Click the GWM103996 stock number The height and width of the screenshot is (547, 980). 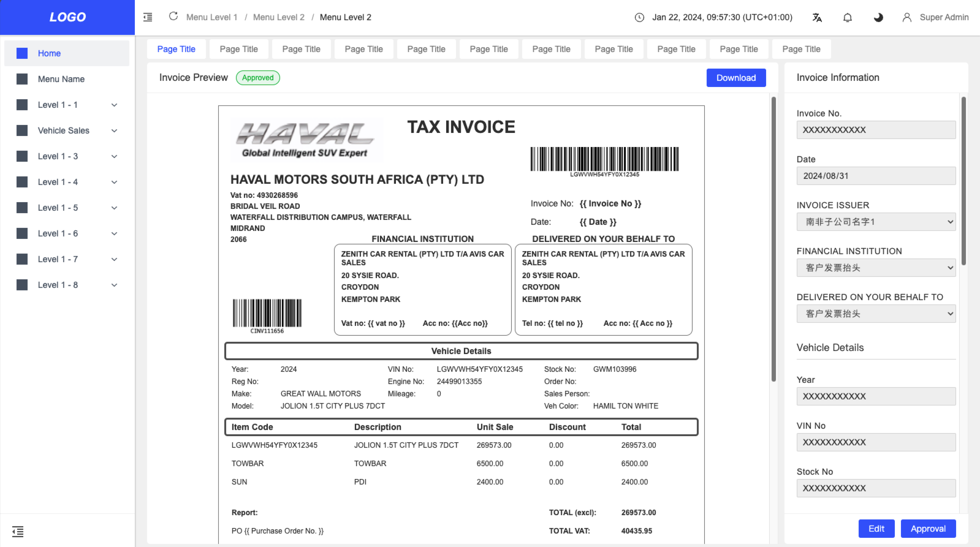coord(615,369)
